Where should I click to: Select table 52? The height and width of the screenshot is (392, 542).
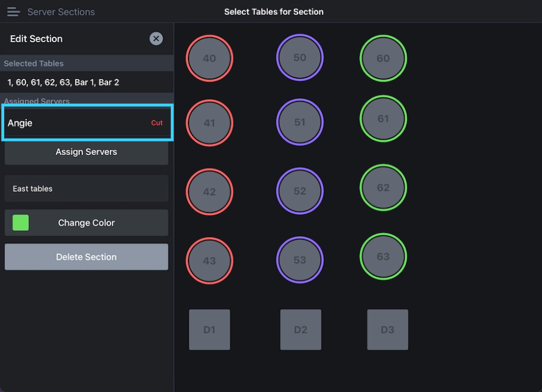(x=299, y=191)
